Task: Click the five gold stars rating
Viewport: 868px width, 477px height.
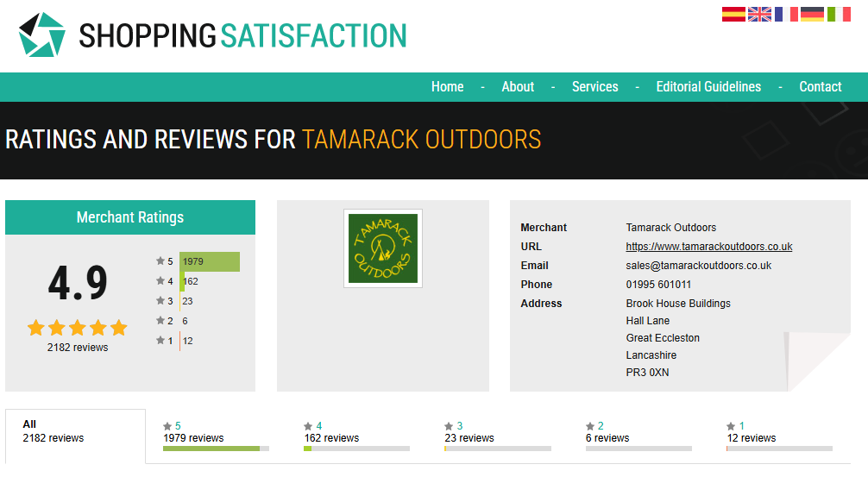Action: tap(77, 328)
